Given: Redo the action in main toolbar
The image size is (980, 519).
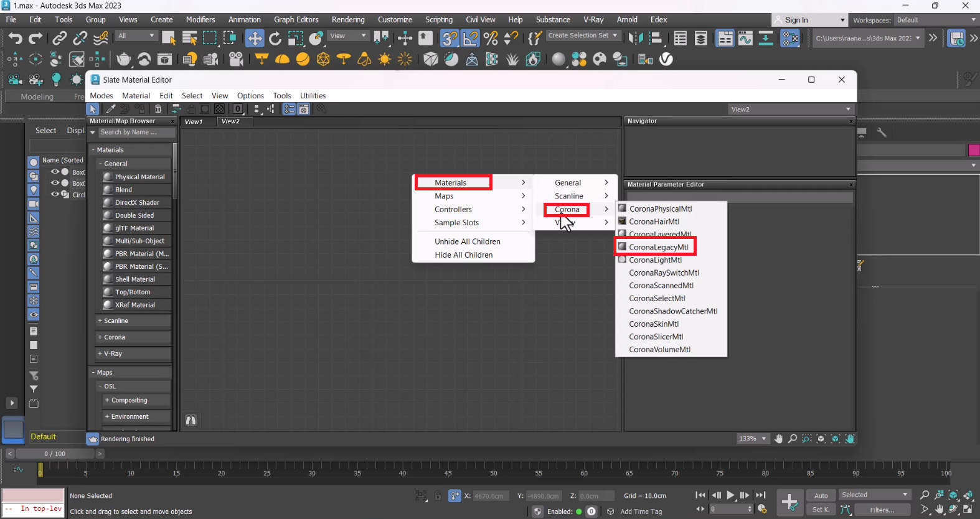Looking at the screenshot, I should [x=35, y=39].
